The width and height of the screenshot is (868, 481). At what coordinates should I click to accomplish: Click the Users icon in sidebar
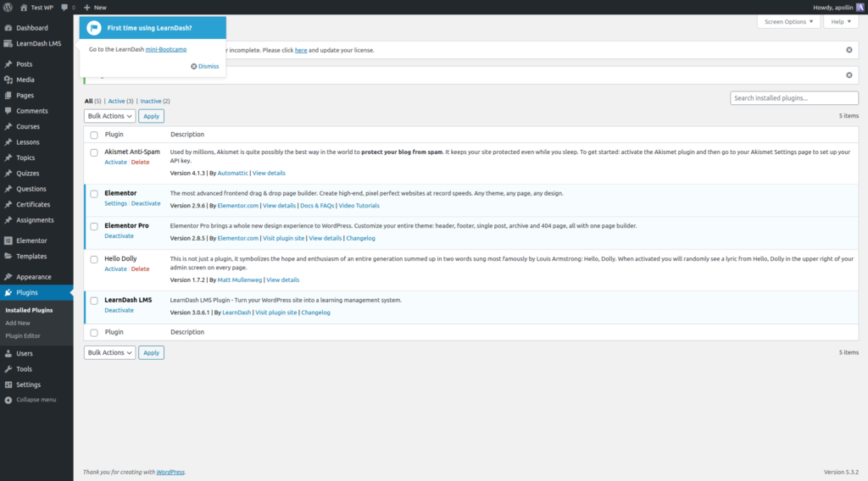(8, 353)
